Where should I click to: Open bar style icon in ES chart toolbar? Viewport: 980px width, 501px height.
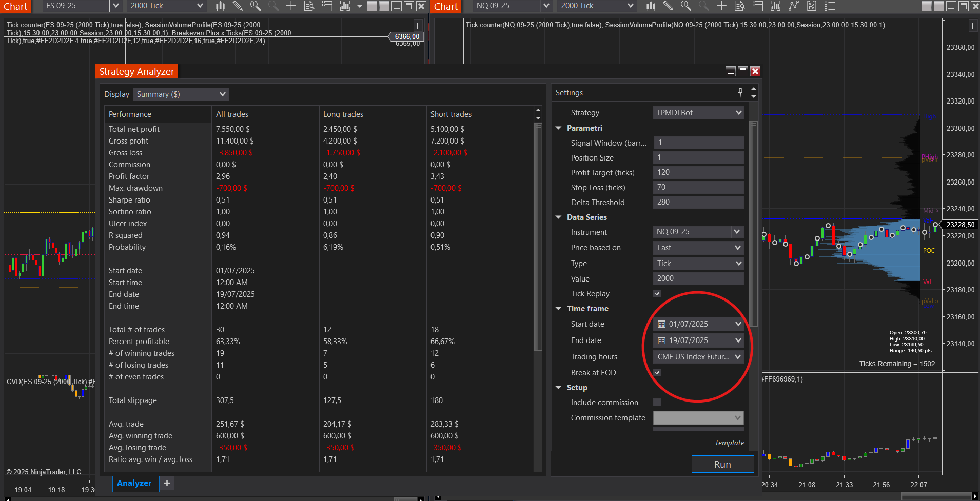coord(221,6)
